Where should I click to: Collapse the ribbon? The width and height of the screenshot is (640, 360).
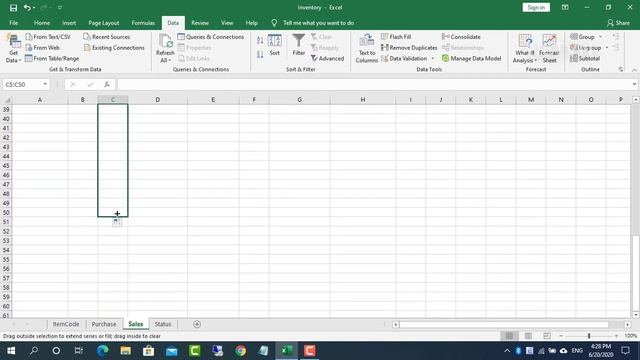click(x=634, y=70)
